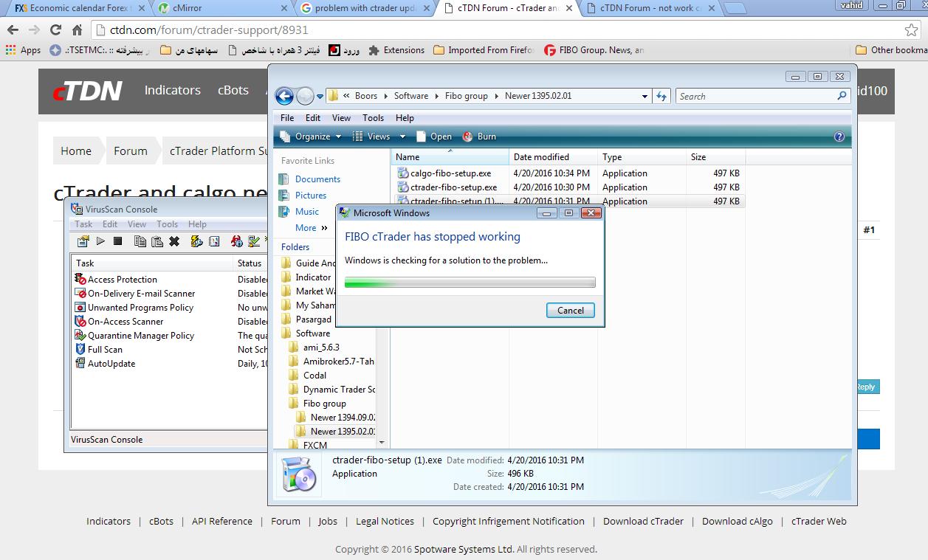Click the Burn disc icon in Explorer
Image resolution: width=928 pixels, height=560 pixels.
click(467, 136)
